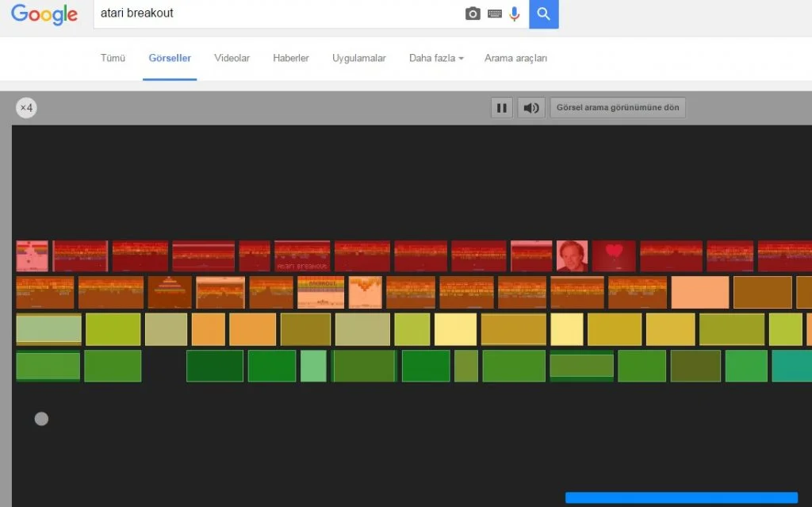Click the man's face thumbnail brick

click(572, 256)
